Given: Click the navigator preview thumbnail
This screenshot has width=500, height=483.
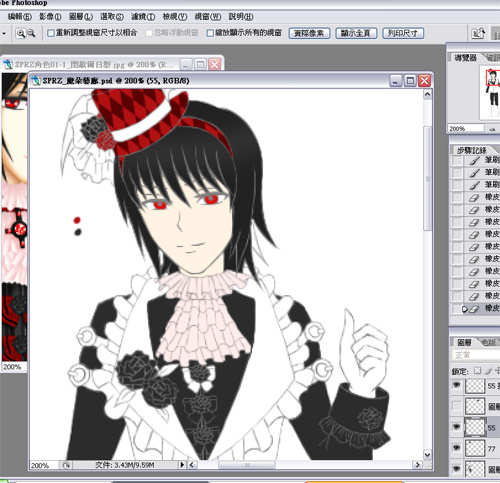Looking at the screenshot, I should 491,92.
